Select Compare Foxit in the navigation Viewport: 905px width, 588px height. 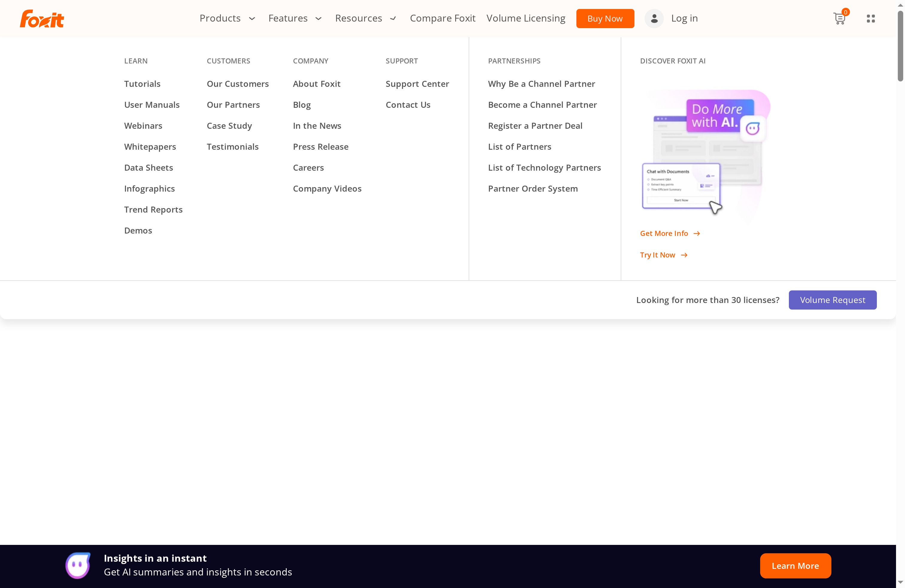(x=443, y=18)
